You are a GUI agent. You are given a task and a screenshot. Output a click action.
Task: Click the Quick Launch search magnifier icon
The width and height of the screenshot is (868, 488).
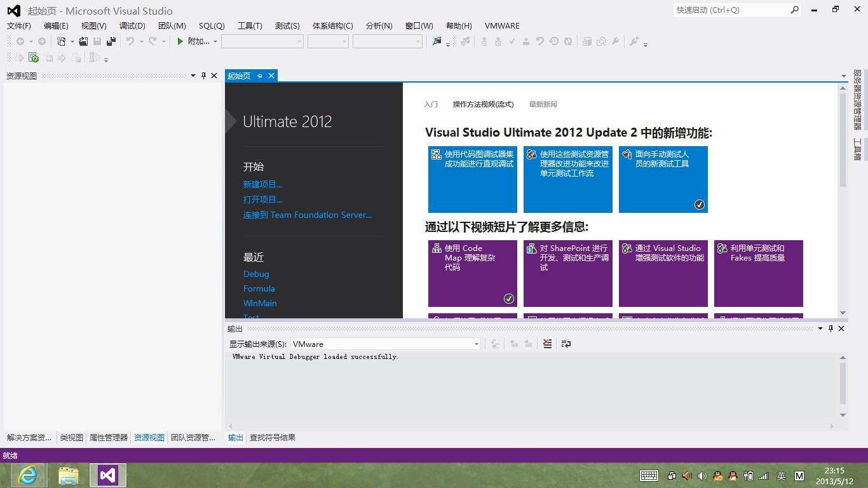pos(794,10)
